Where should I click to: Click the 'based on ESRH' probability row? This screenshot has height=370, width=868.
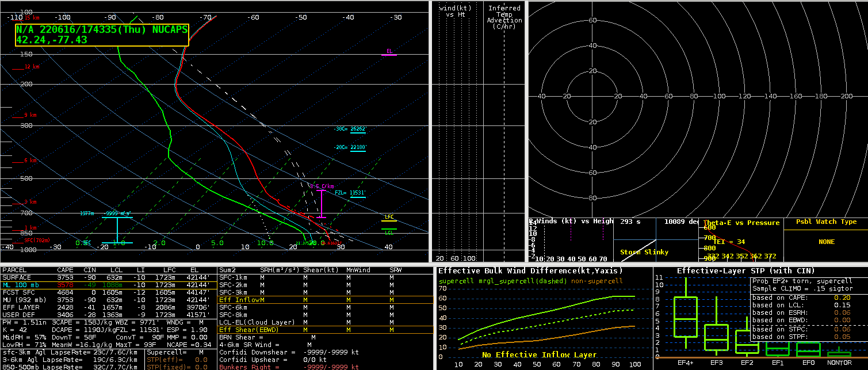point(808,312)
